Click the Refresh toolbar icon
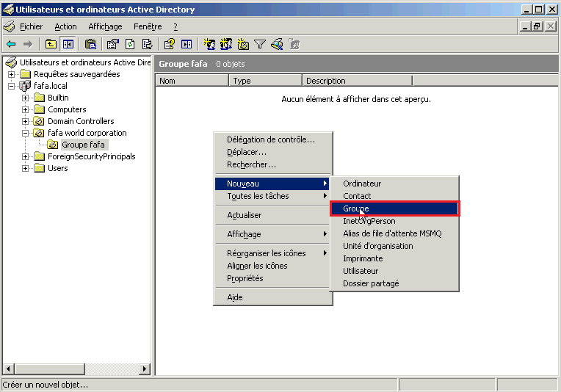 130,44
